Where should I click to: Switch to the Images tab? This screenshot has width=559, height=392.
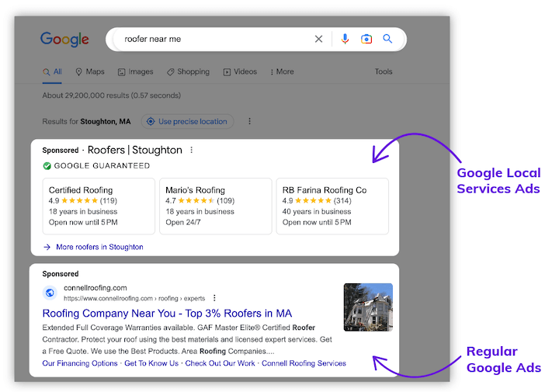pyautogui.click(x=136, y=71)
